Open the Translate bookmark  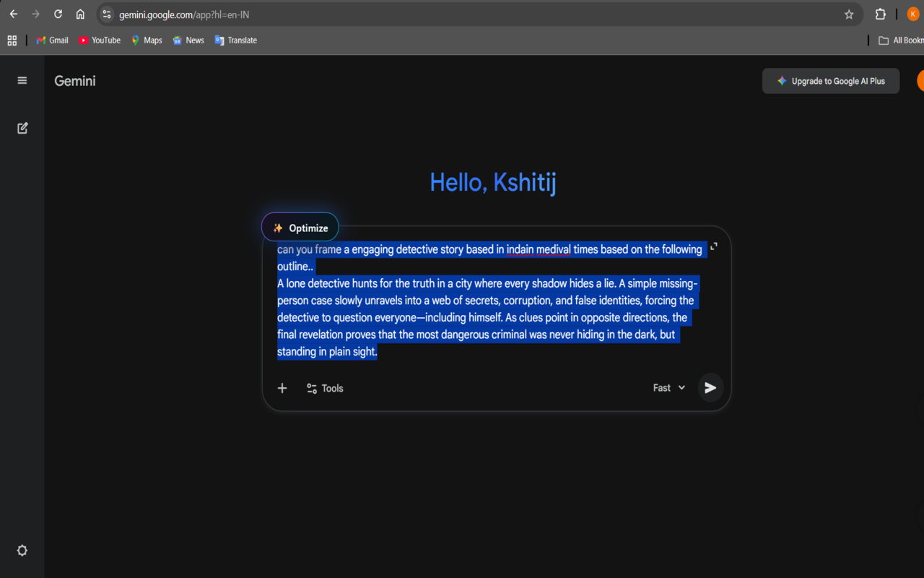click(236, 40)
